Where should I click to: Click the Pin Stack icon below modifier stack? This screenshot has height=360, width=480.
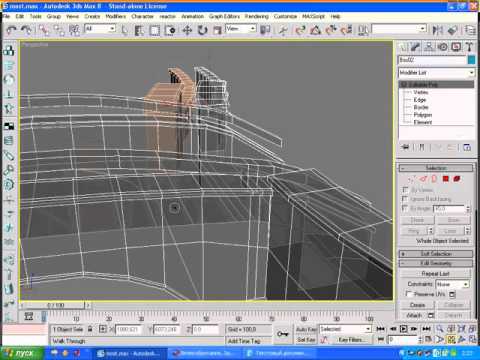pos(406,147)
